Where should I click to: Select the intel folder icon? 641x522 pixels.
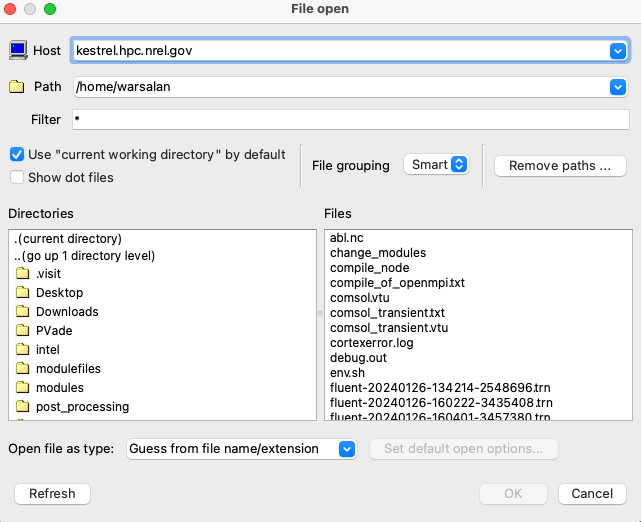point(23,350)
